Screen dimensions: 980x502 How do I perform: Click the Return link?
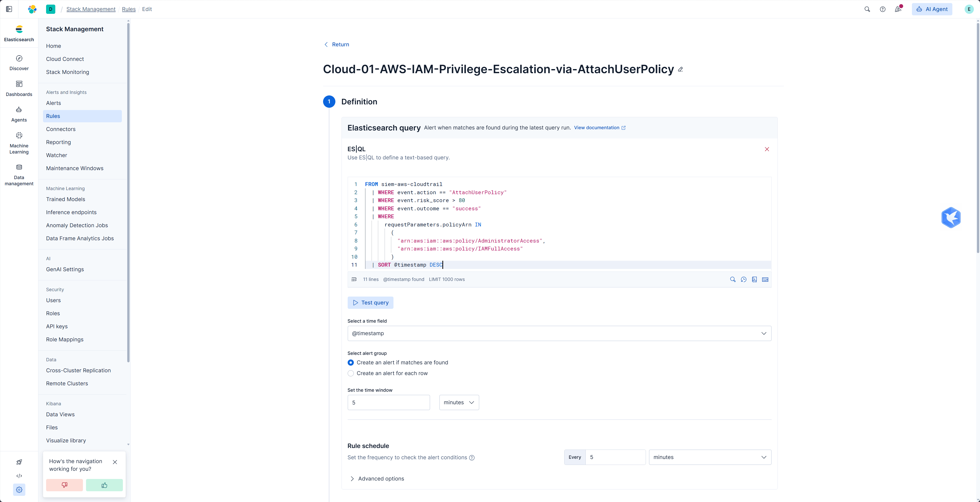coord(336,45)
